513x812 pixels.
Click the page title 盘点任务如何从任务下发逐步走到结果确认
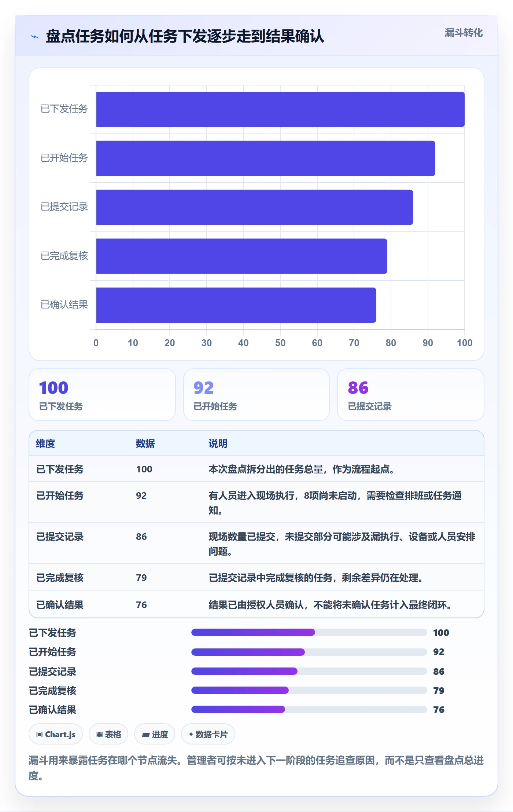point(185,36)
